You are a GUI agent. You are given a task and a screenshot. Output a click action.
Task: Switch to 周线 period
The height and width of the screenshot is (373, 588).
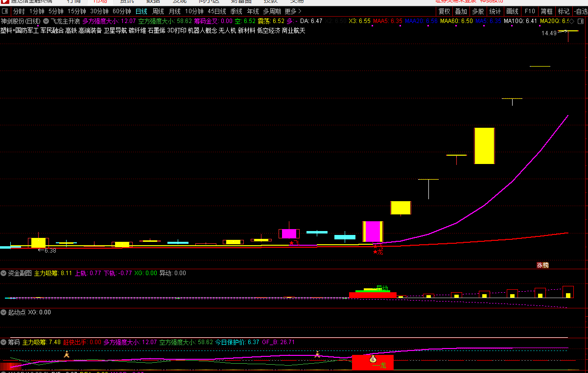[x=158, y=11]
